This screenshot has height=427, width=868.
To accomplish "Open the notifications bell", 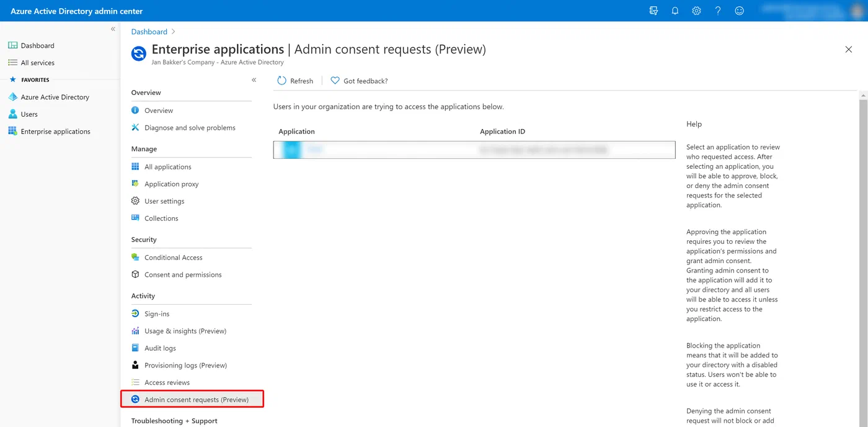I will tap(675, 11).
